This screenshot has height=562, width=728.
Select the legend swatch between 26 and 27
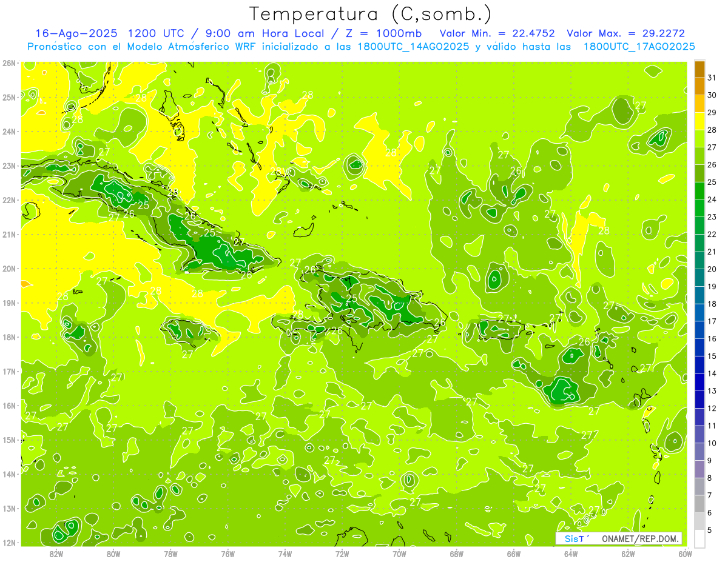[699, 156]
